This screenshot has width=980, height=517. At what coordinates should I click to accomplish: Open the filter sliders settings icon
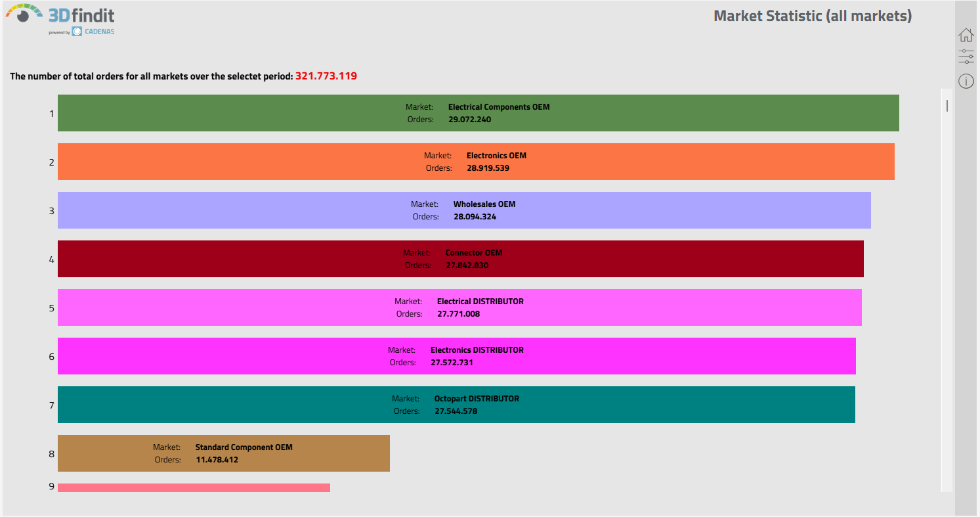pos(966,56)
